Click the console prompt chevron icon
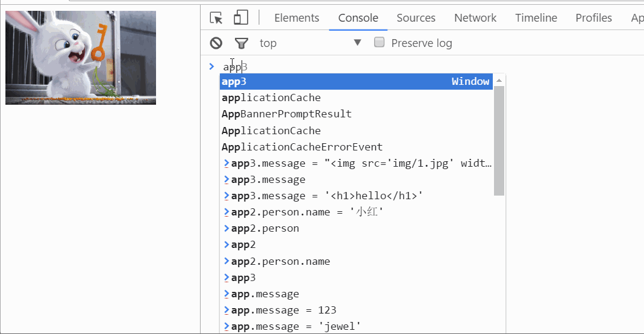Image resolution: width=644 pixels, height=334 pixels. pyautogui.click(x=211, y=66)
